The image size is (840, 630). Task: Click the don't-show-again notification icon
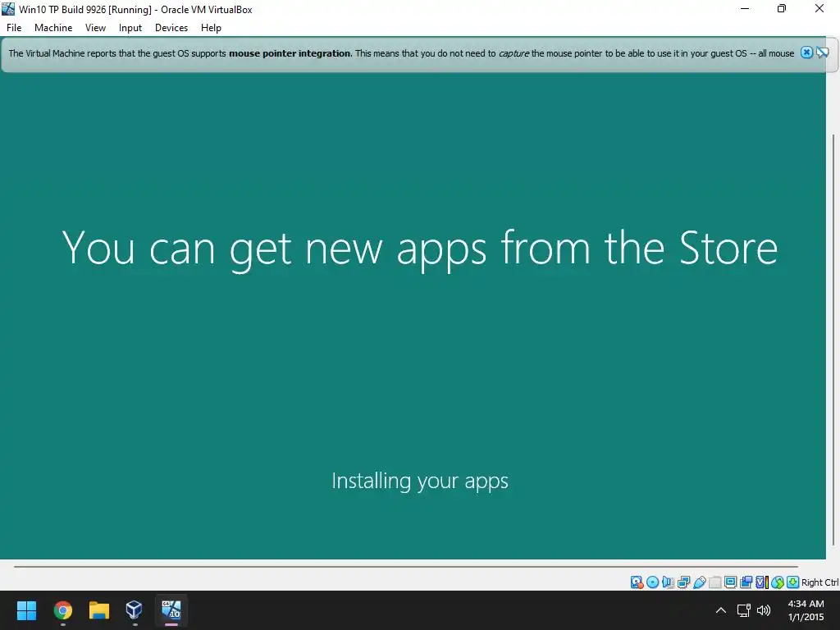[822, 52]
